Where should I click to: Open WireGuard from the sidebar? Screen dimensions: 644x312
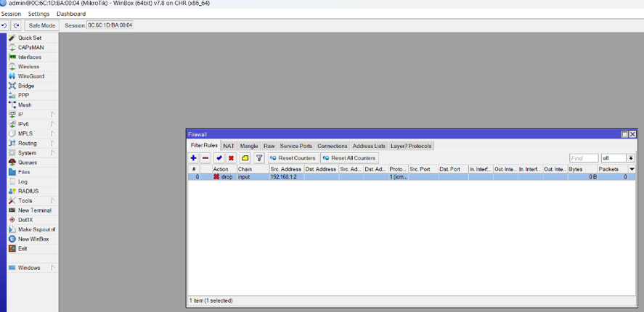pyautogui.click(x=30, y=76)
